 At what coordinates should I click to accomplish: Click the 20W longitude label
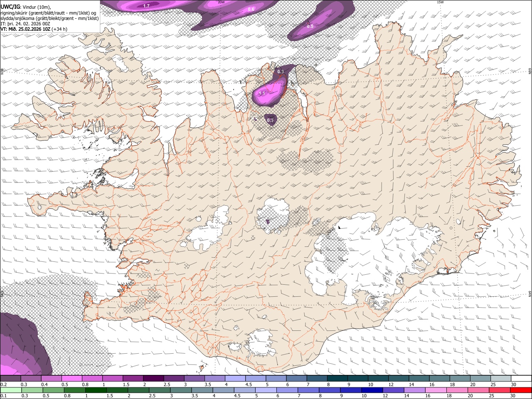coord(221,2)
